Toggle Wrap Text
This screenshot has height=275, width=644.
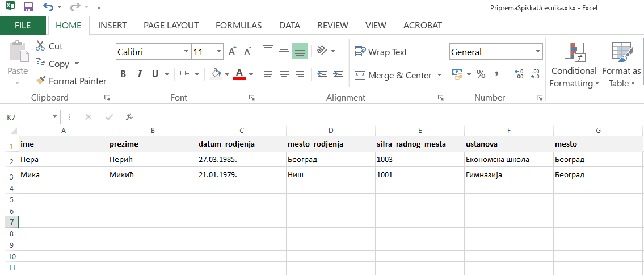381,52
